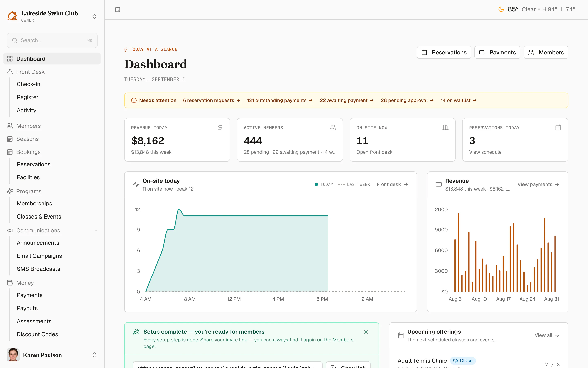
Task: Open Facilities in the sidebar
Action: tap(28, 177)
